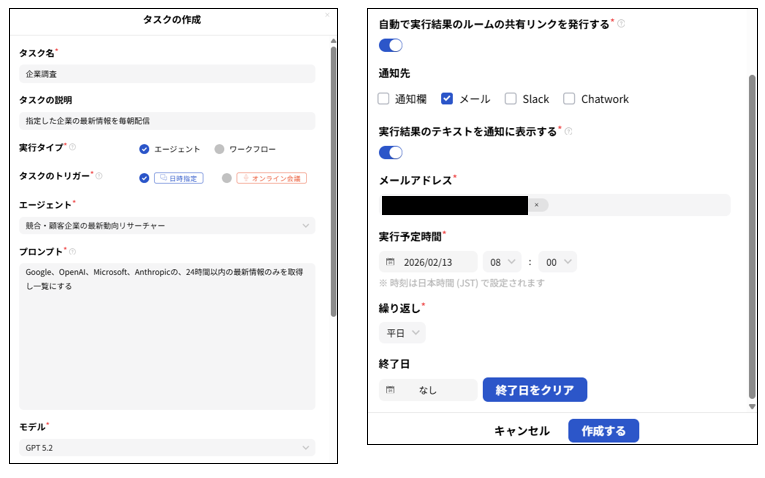The height and width of the screenshot is (478, 765).
Task: Open the エージェント dropdown
Action: click(166, 226)
